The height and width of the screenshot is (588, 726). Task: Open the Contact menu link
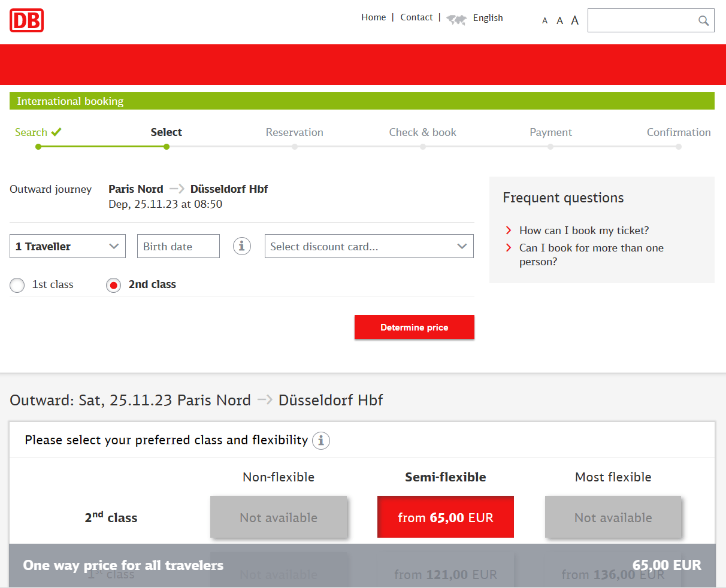click(416, 17)
